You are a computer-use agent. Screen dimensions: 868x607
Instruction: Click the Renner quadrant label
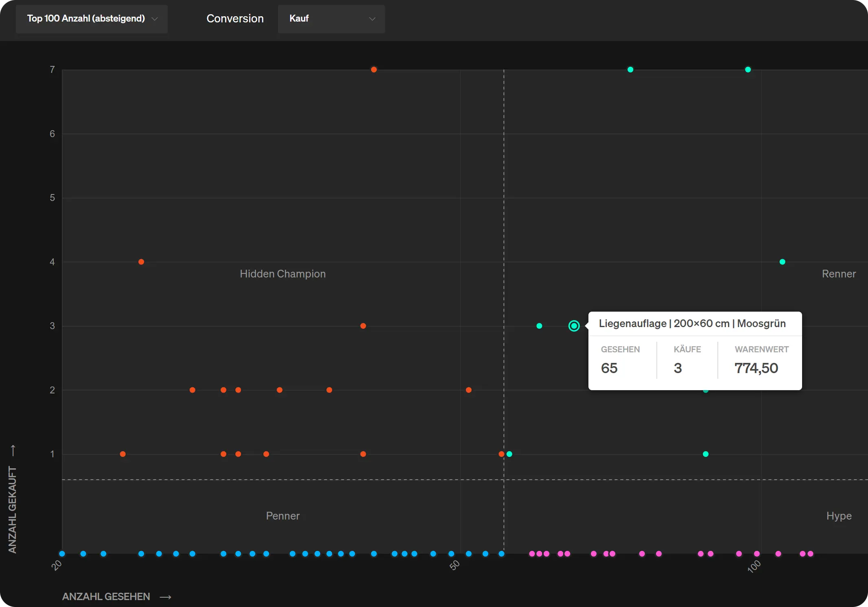point(838,274)
